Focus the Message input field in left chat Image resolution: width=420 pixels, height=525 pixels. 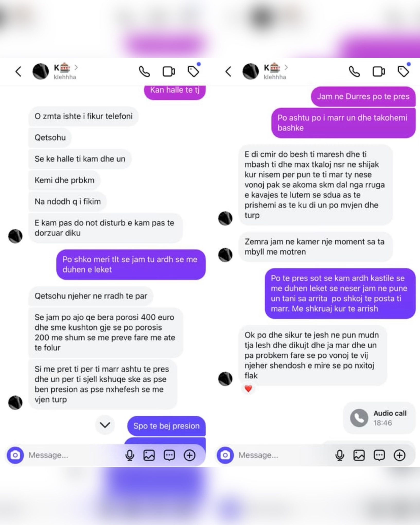pos(74,455)
